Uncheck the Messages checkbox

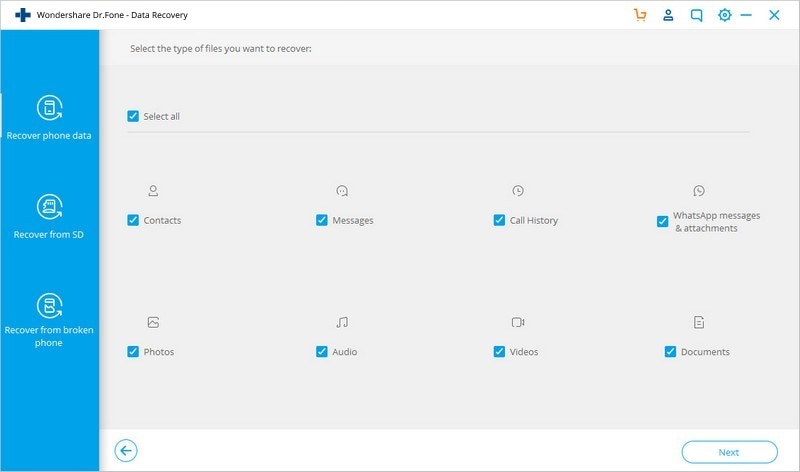pyautogui.click(x=322, y=220)
